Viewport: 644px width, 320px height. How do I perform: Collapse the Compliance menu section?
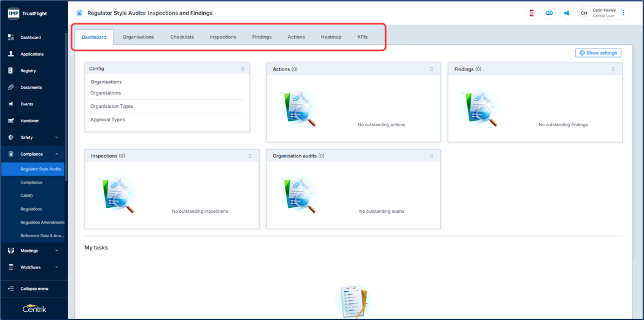coord(56,154)
